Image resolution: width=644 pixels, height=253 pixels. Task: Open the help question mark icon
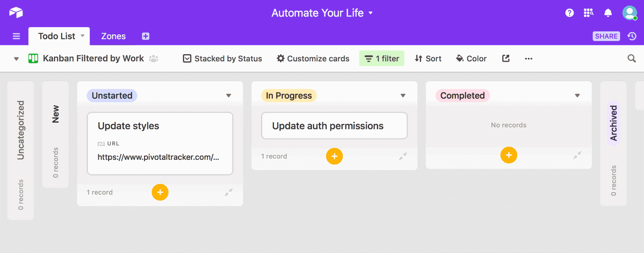coord(569,13)
